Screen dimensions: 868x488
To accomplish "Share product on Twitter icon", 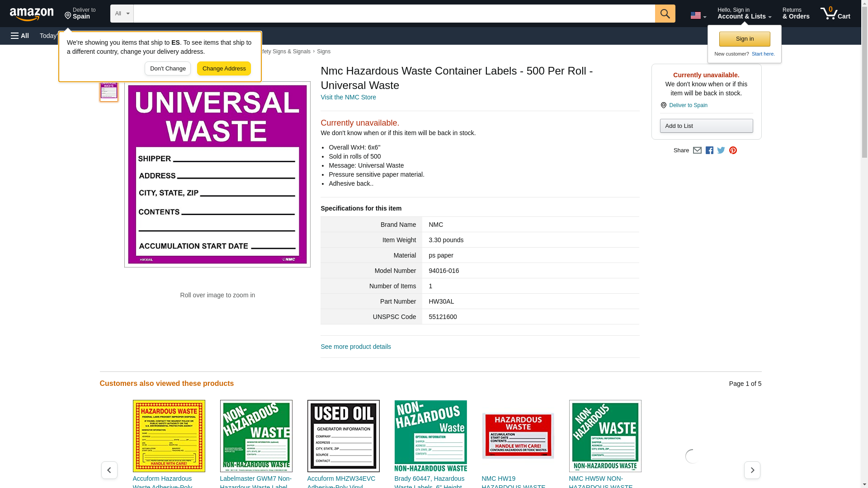I will pyautogui.click(x=721, y=150).
